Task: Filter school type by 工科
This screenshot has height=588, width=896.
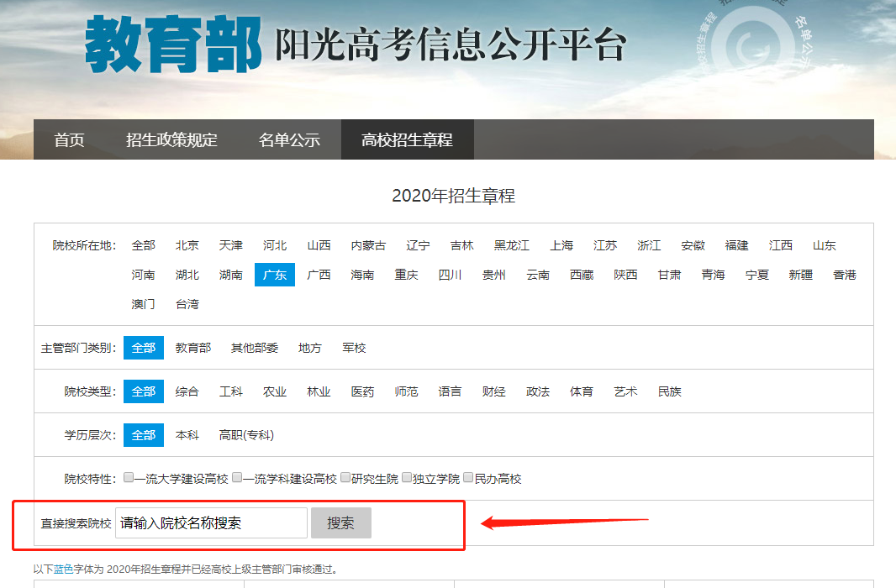Action: (x=231, y=391)
